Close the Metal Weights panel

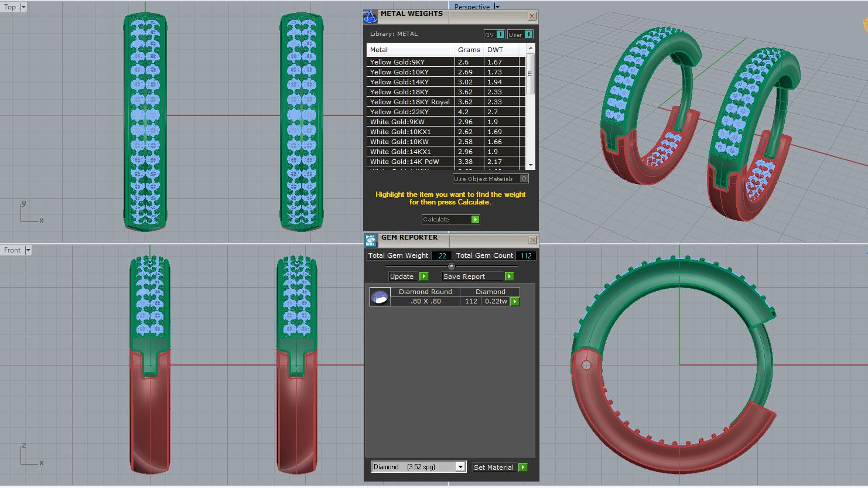click(532, 16)
